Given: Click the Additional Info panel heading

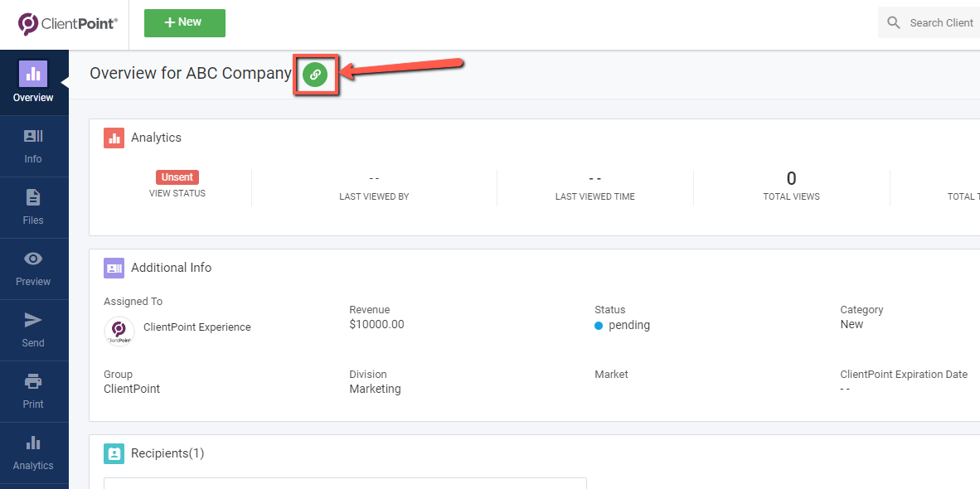Looking at the screenshot, I should pos(172,268).
